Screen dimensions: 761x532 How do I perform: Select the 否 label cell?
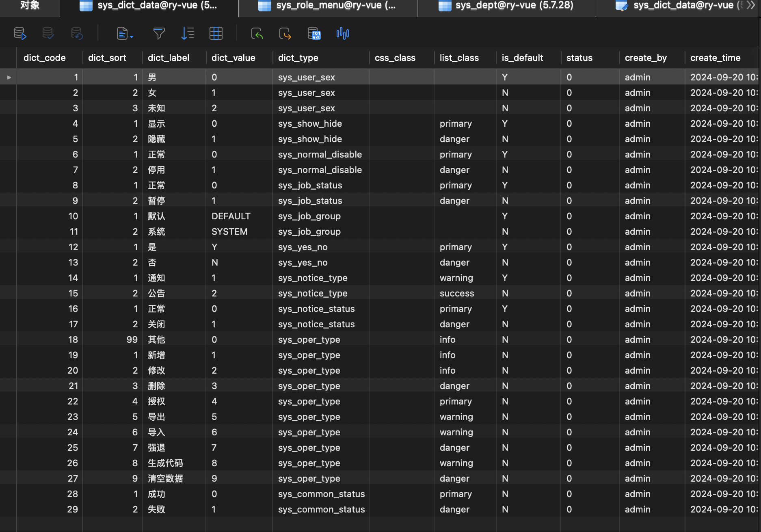point(174,262)
